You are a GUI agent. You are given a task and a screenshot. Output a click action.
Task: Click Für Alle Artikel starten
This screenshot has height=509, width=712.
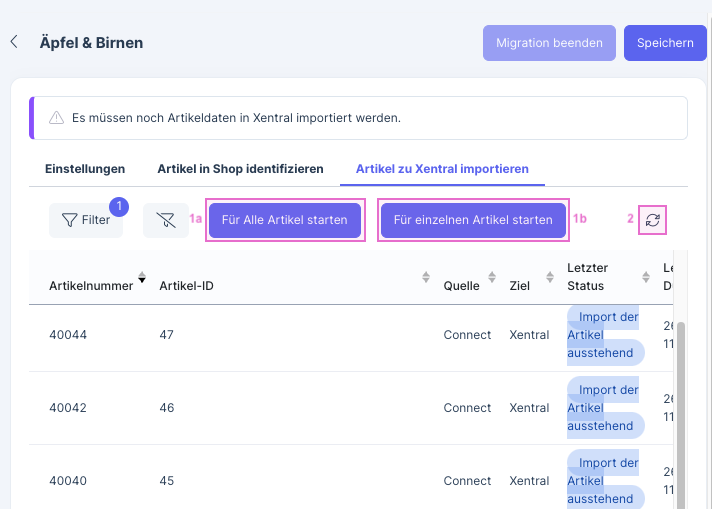pos(284,220)
